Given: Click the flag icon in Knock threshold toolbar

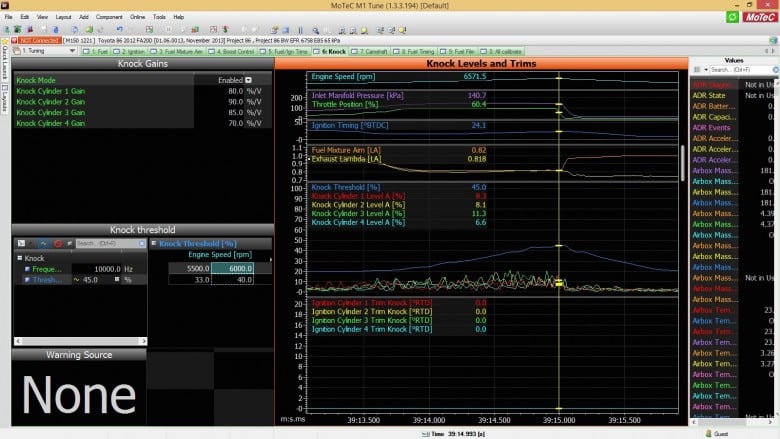Looking at the screenshot, I should (70, 244).
